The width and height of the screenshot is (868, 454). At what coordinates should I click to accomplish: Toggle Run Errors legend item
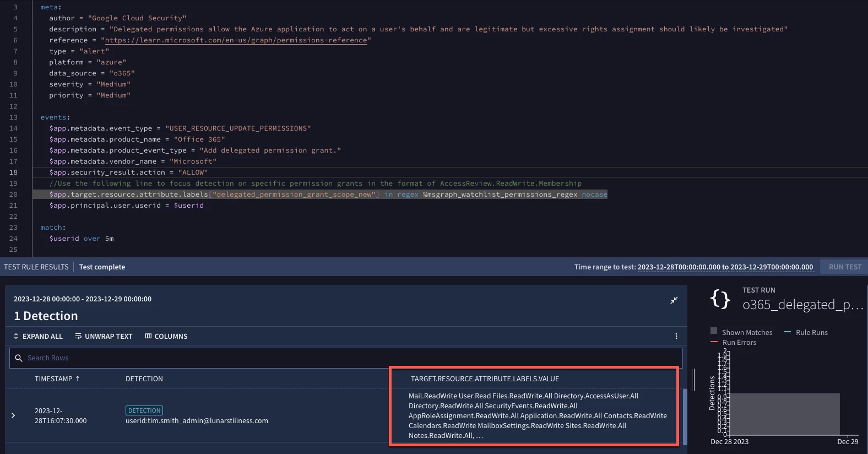(x=734, y=342)
